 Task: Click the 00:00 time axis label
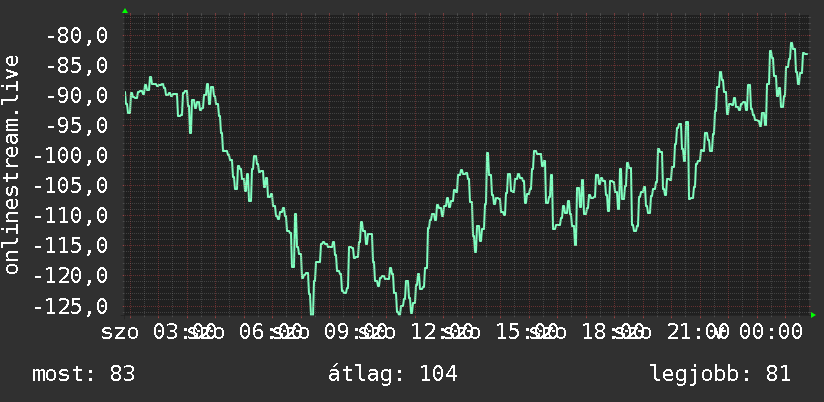[x=771, y=332]
